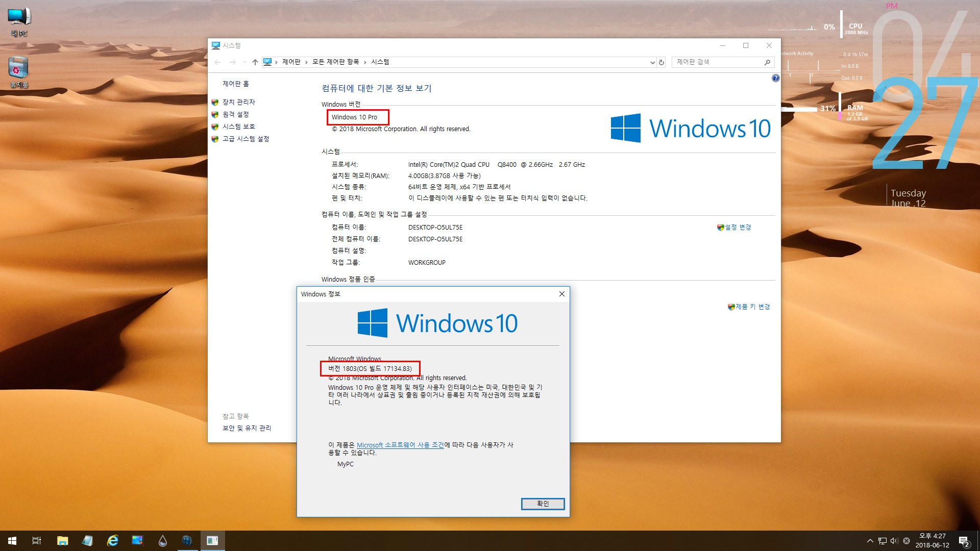
Task: Open the network status tray icon
Action: click(883, 541)
